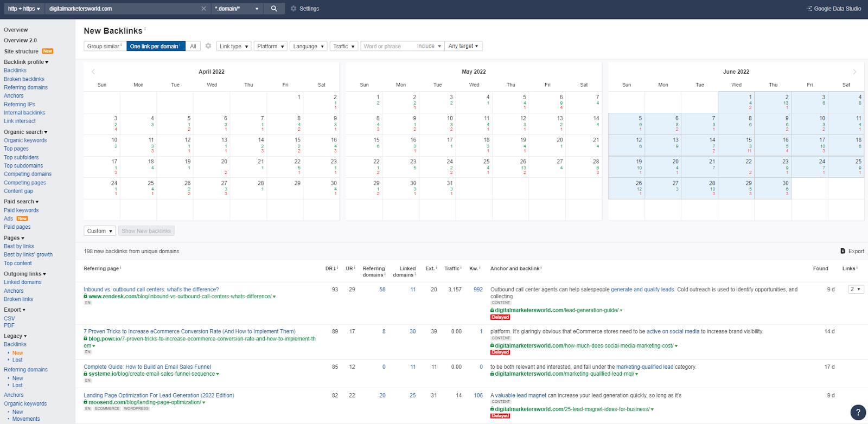The image size is (868, 424).
Task: Select June 15 in calendar
Action: (x=736, y=145)
